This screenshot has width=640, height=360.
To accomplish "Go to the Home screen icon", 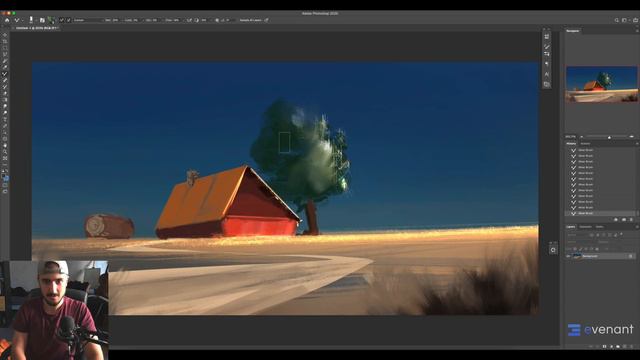I will tap(7, 20).
